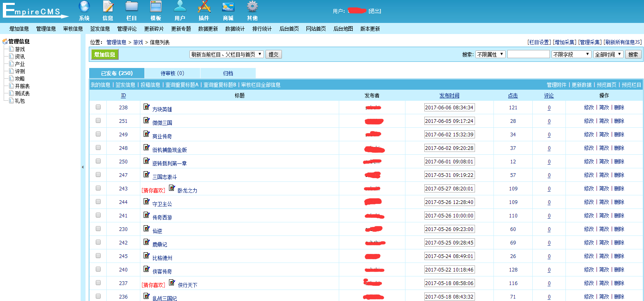
Task: Click the 插件 plugin icon
Action: 204,7
